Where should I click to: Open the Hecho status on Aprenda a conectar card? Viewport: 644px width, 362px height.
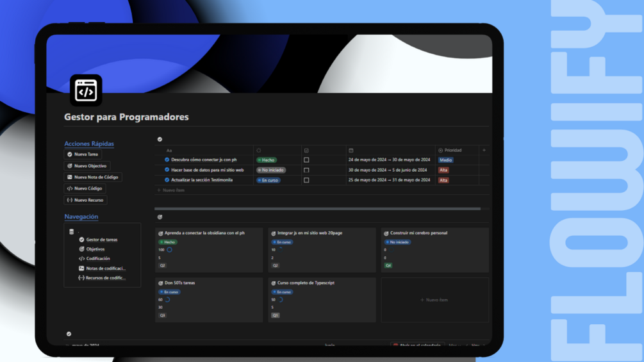pyautogui.click(x=168, y=242)
